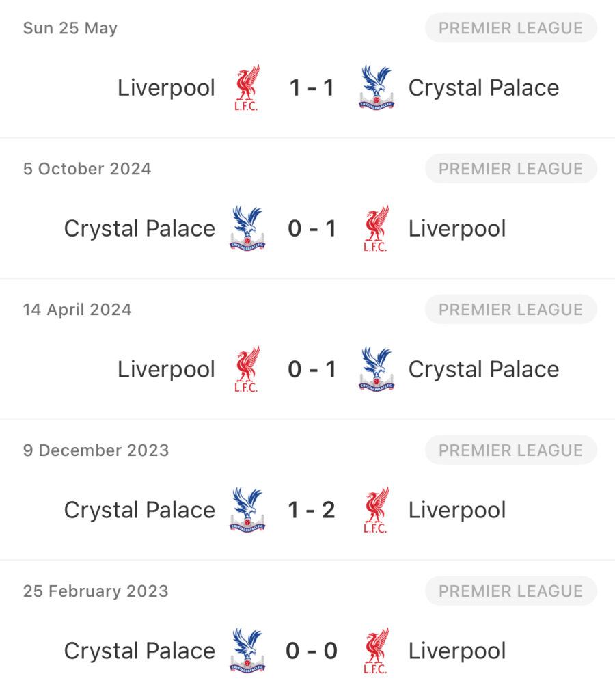Select Premier League tag for 14 April 2024

(511, 310)
